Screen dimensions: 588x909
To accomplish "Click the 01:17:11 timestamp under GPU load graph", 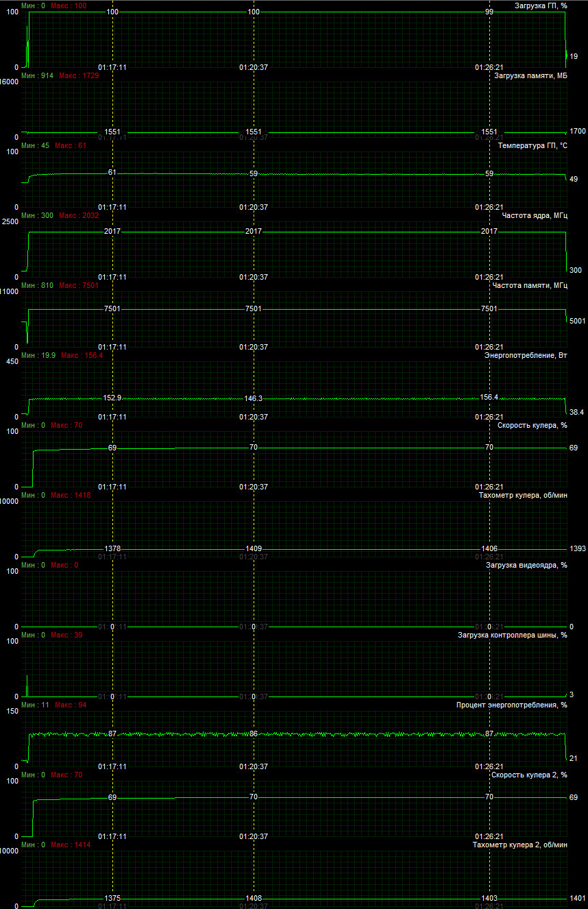I will click(112, 67).
